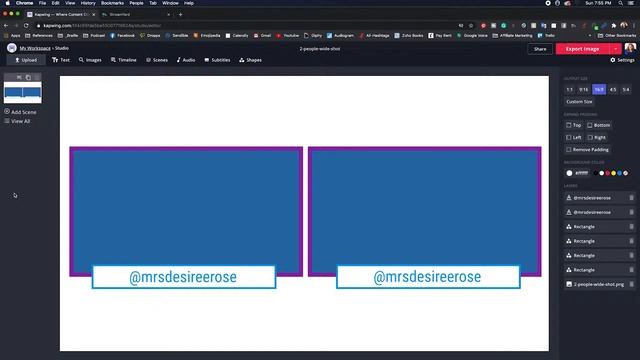640x360 pixels.
Task: Open the Shapes tool
Action: pyautogui.click(x=250, y=60)
